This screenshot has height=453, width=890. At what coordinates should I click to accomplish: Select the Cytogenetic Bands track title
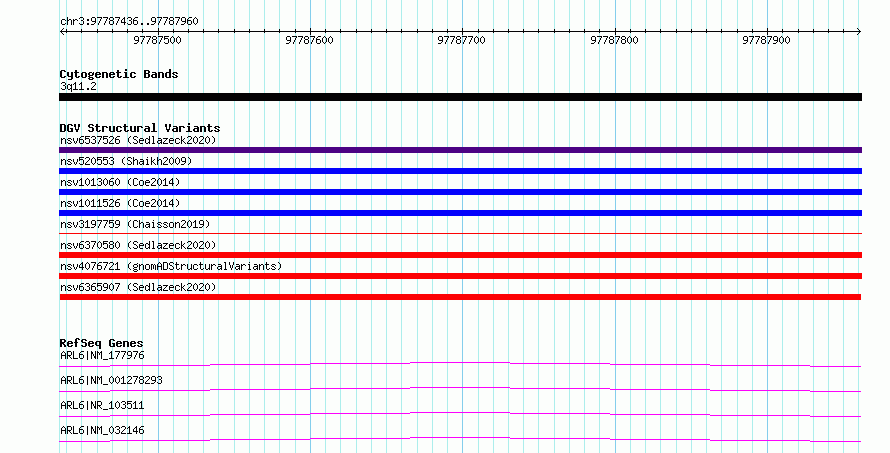click(x=119, y=74)
